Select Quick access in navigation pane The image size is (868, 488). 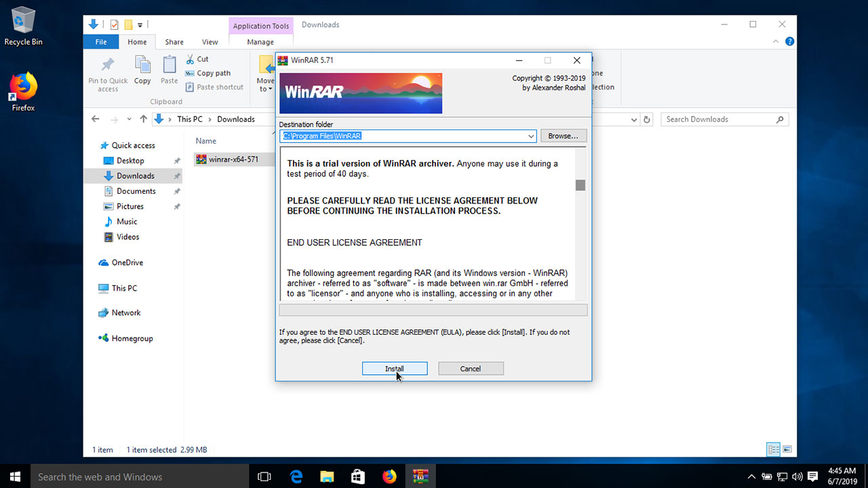tap(133, 146)
